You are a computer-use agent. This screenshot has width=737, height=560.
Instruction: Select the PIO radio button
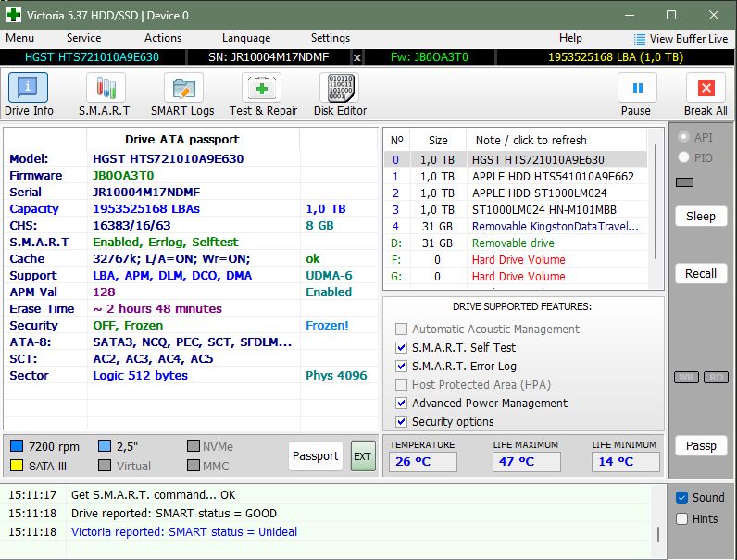click(x=684, y=157)
